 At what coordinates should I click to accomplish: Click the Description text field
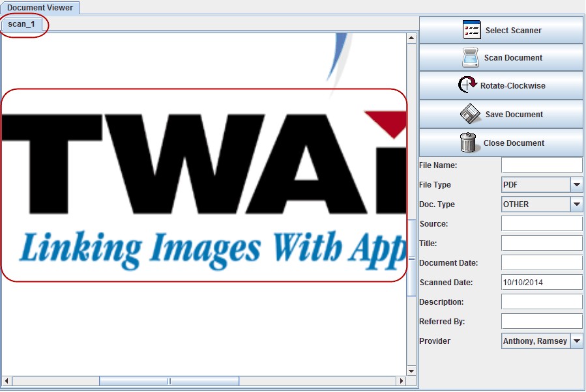(x=541, y=302)
